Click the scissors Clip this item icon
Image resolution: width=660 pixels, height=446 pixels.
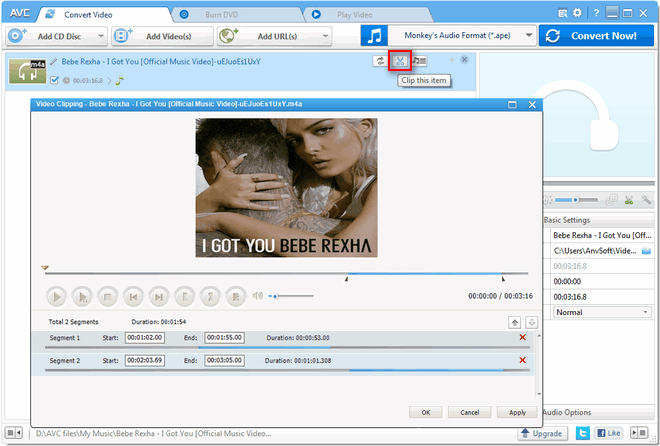399,61
